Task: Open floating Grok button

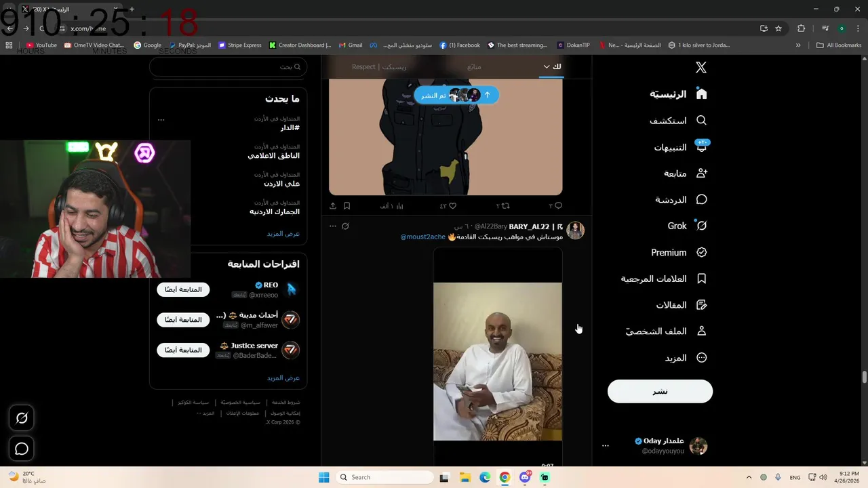Action: tap(22, 418)
